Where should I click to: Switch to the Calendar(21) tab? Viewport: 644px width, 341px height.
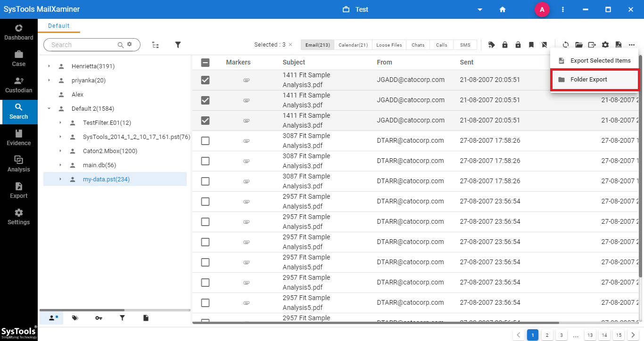tap(353, 45)
